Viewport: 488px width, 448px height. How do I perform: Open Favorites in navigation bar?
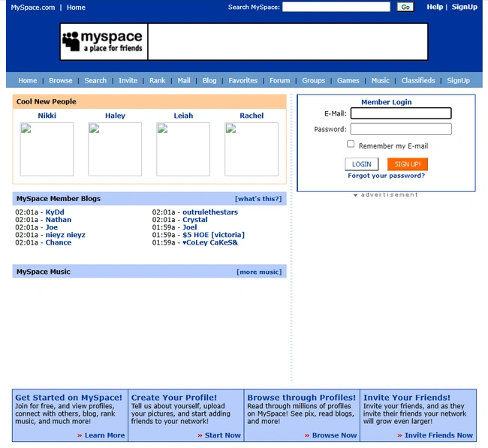[242, 80]
